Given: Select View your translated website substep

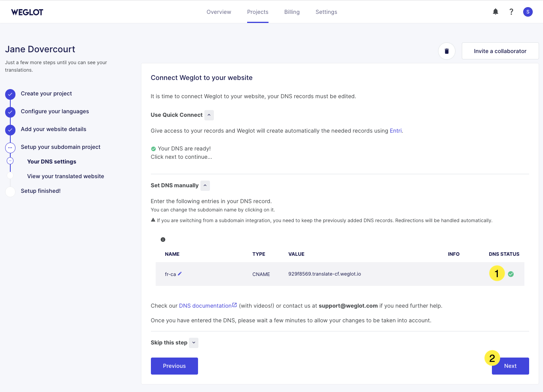Looking at the screenshot, I should pos(65,176).
